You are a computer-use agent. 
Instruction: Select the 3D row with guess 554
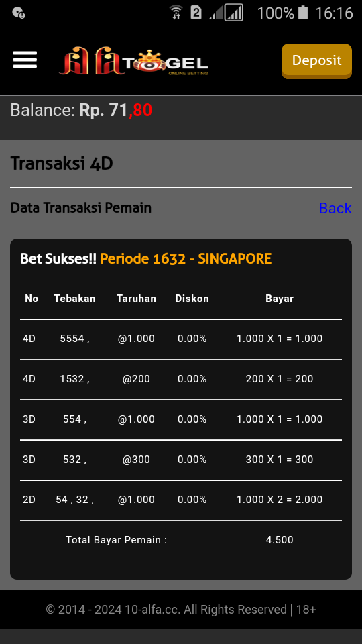[x=181, y=419]
